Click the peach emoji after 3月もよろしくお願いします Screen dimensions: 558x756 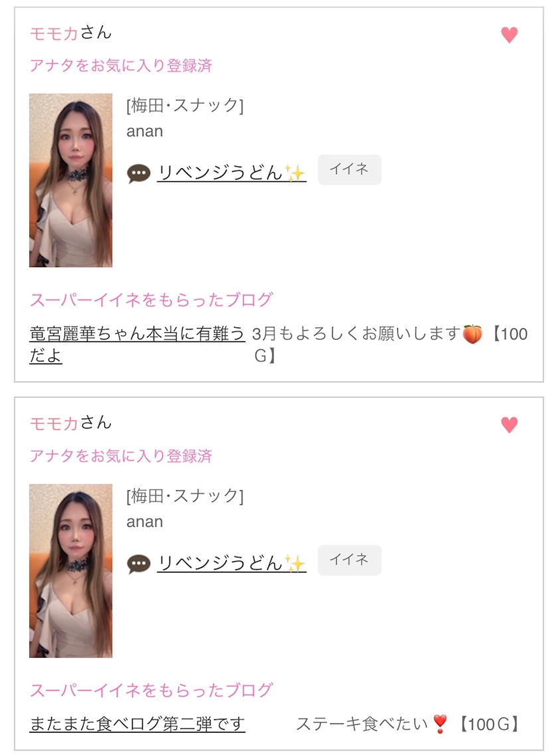pyautogui.click(x=472, y=333)
